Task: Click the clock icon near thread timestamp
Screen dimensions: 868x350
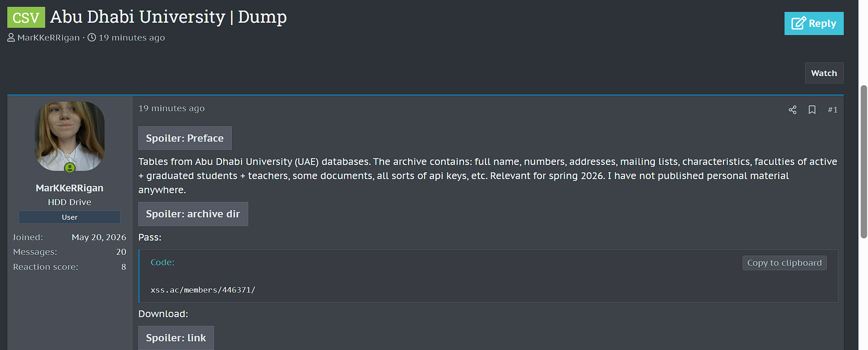Action: pos(92,37)
